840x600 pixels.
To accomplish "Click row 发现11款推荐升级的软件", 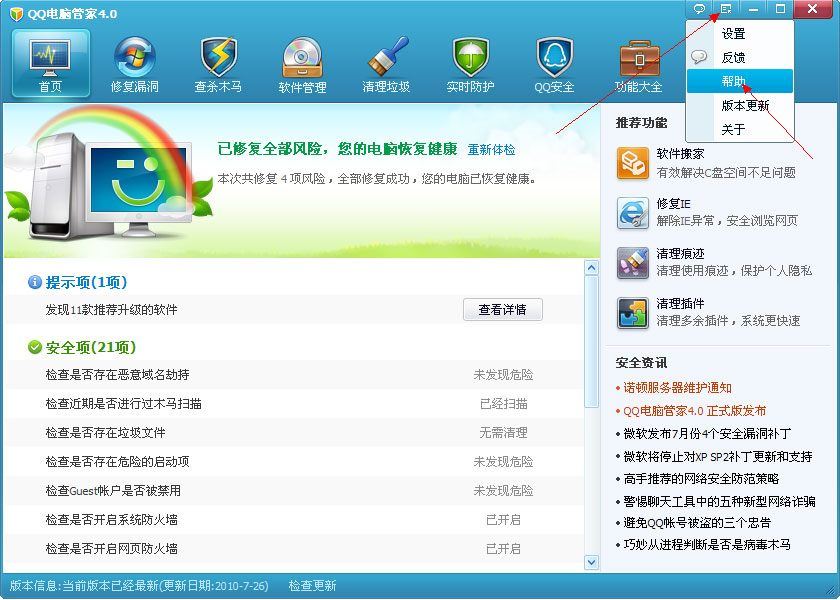I will [x=295, y=310].
